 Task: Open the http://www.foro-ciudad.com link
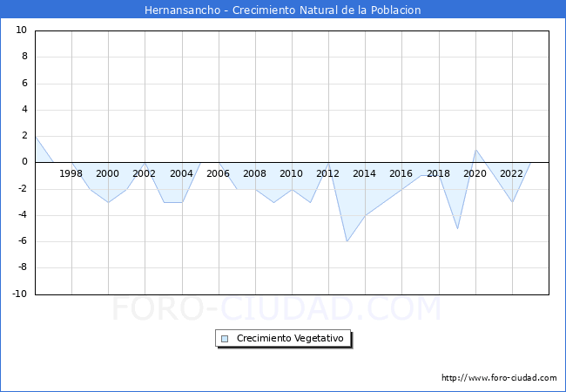499,378
